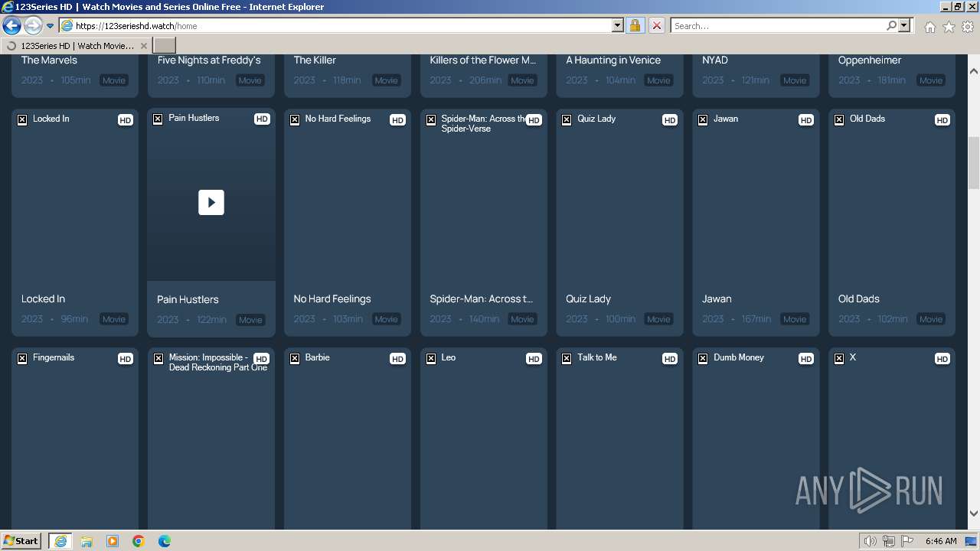
Task: Open The Killer title link
Action: (x=315, y=60)
